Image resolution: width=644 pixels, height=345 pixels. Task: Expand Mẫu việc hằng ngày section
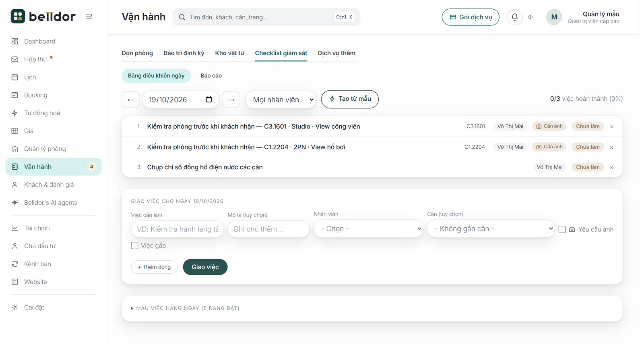pyautogui.click(x=185, y=308)
